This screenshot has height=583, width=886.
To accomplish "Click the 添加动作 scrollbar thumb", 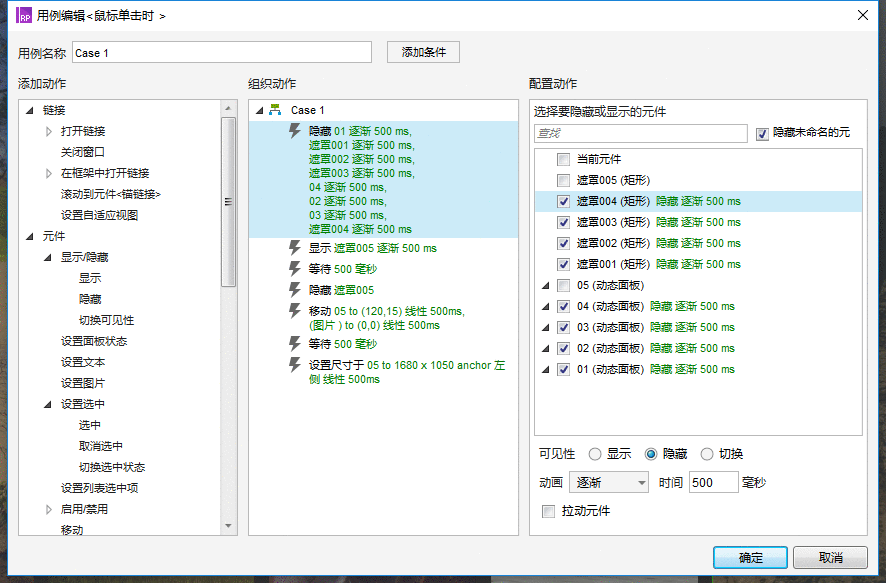I will click(x=228, y=202).
